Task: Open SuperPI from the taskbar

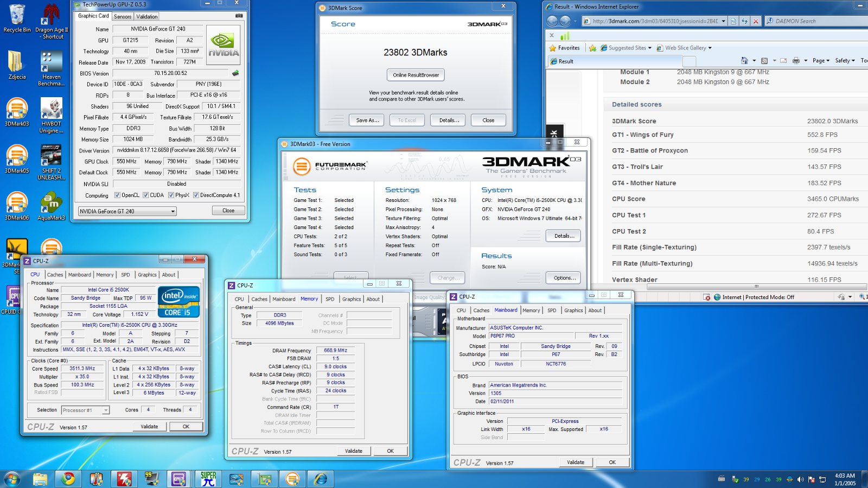Action: click(208, 479)
